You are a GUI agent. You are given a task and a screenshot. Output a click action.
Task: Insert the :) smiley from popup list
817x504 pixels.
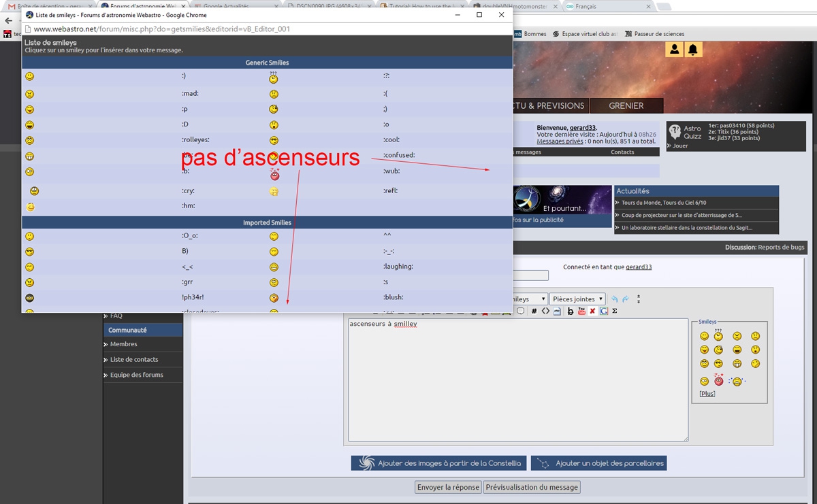pos(29,76)
